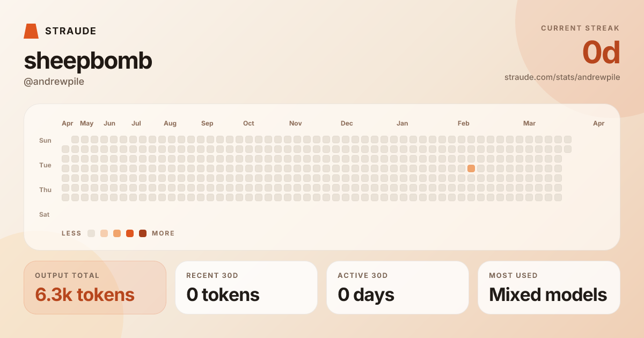Click the orange Straude logo icon
The height and width of the screenshot is (338, 644).
point(31,31)
